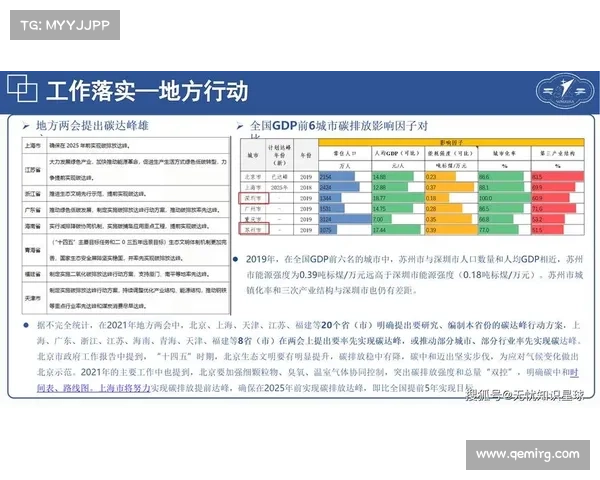
Task: Open the underlined link 间表、路线图。上海市将努力
Action: coord(94,388)
